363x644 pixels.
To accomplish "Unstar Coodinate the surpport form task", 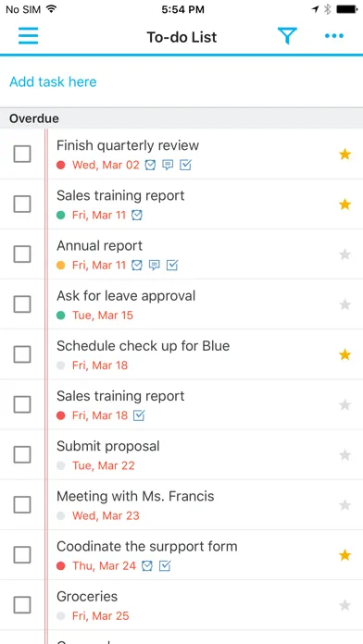I will click(344, 555).
